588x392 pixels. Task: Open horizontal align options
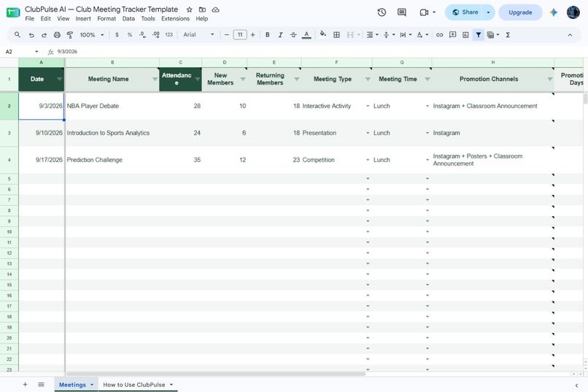pos(372,35)
